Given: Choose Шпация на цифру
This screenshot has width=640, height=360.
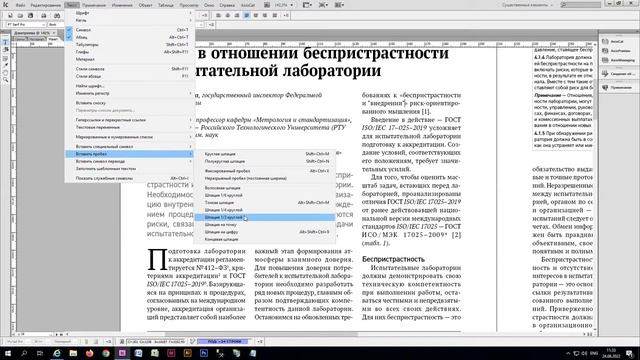Looking at the screenshot, I should [x=264, y=232].
